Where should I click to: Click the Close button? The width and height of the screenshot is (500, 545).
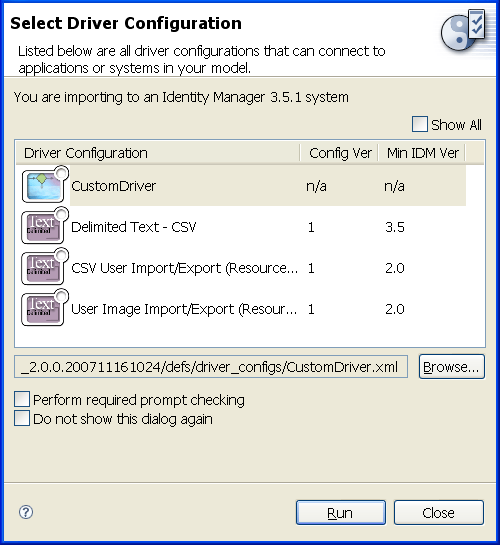coord(438,513)
